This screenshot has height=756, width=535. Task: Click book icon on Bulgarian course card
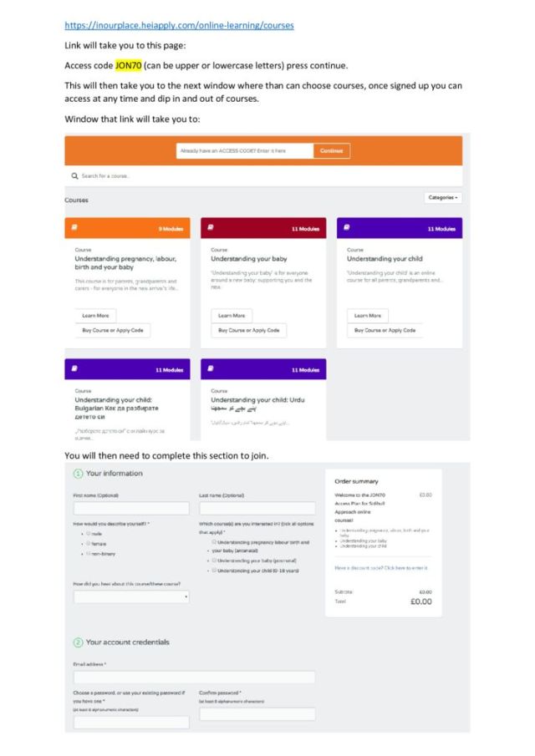click(x=74, y=368)
